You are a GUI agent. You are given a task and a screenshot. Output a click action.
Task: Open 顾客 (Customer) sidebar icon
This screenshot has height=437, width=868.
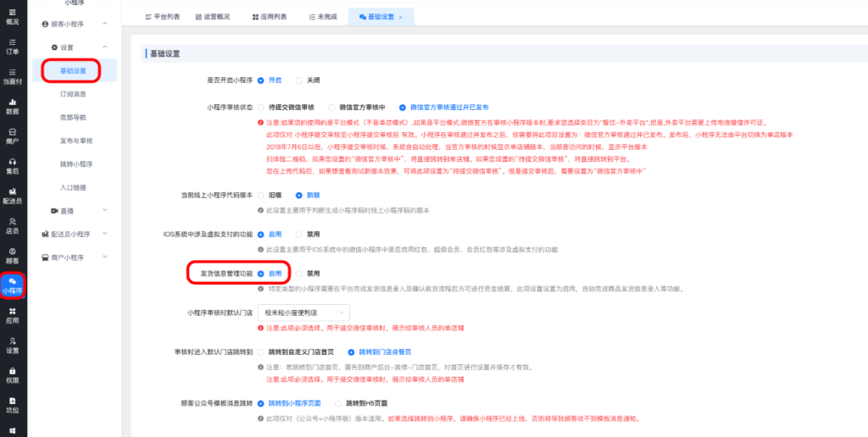pos(13,255)
